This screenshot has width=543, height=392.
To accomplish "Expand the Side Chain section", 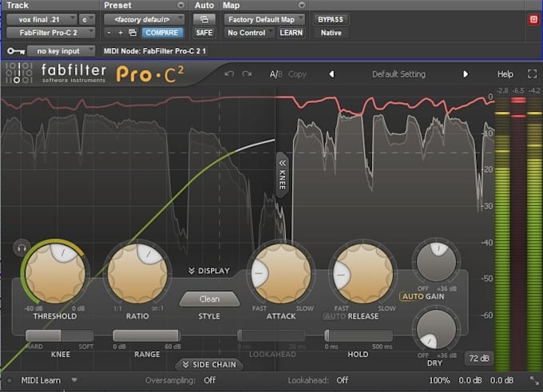I will pyautogui.click(x=209, y=365).
